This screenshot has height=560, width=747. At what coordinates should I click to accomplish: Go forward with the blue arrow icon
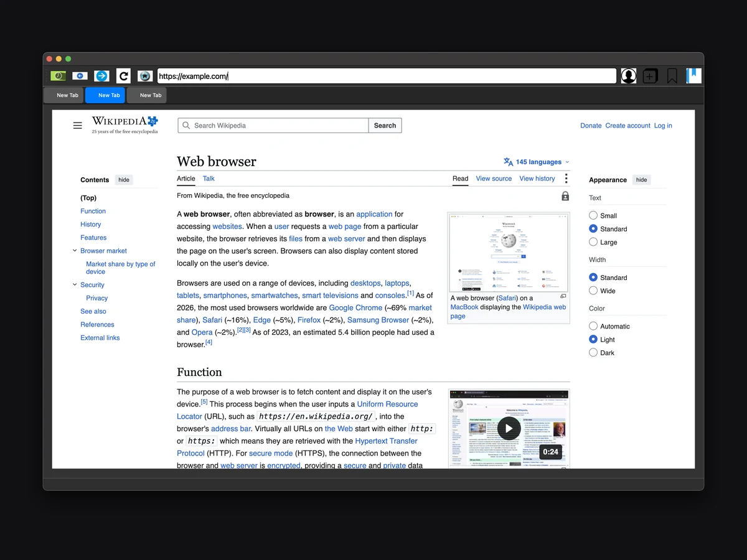coord(101,76)
